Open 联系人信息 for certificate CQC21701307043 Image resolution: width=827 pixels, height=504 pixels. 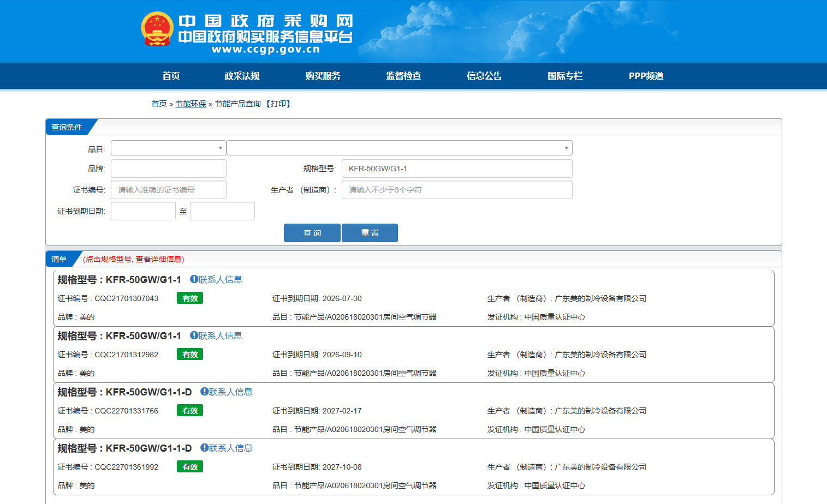(216, 279)
